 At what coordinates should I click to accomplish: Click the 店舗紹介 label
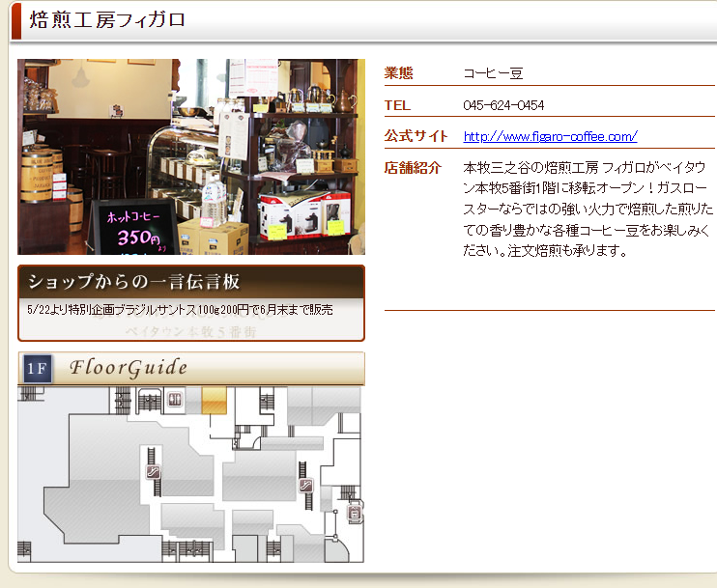pos(413,168)
